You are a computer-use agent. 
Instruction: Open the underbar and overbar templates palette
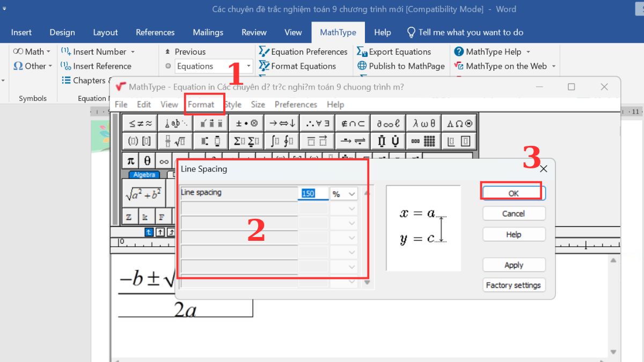(317, 141)
